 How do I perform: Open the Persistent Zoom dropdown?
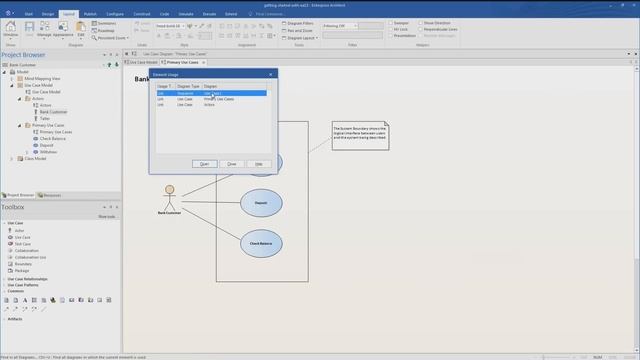pyautogui.click(x=110, y=38)
